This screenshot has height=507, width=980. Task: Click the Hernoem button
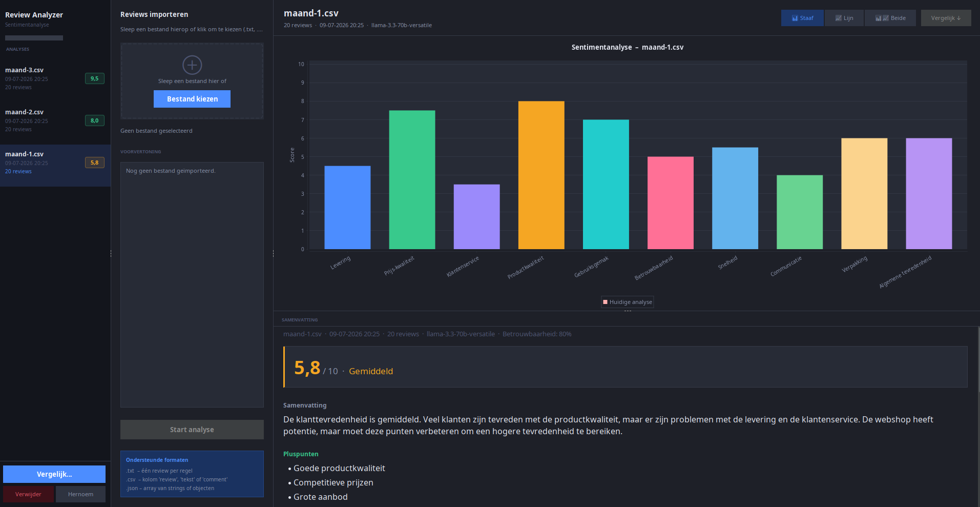pyautogui.click(x=80, y=494)
